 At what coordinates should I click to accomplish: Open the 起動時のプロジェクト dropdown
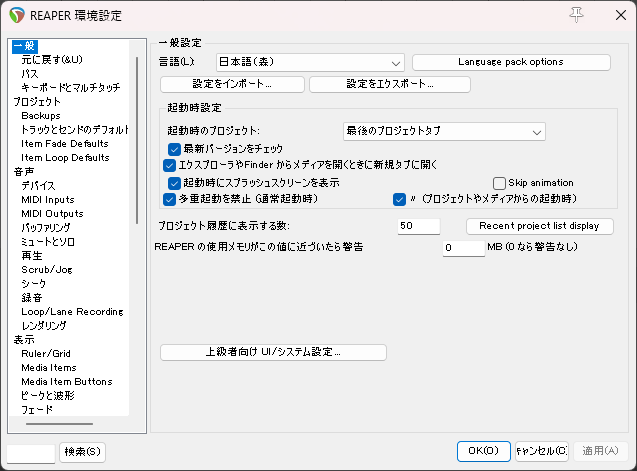tap(444, 132)
